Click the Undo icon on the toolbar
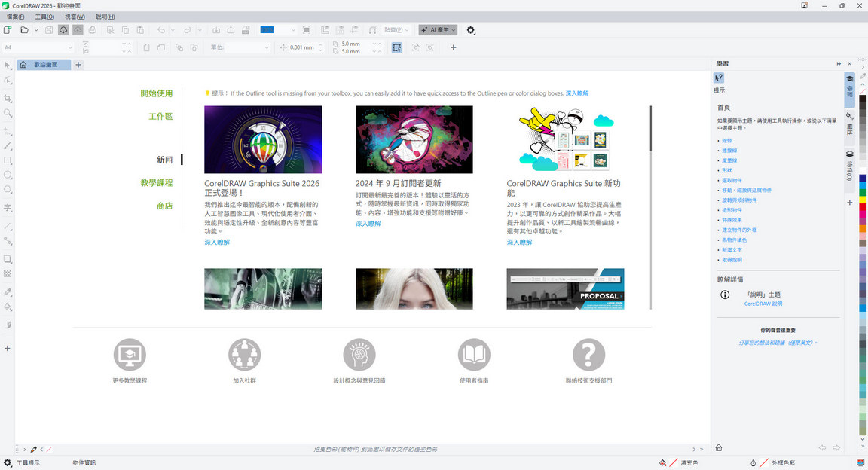Screen dimensions: 868x470 pos(160,30)
